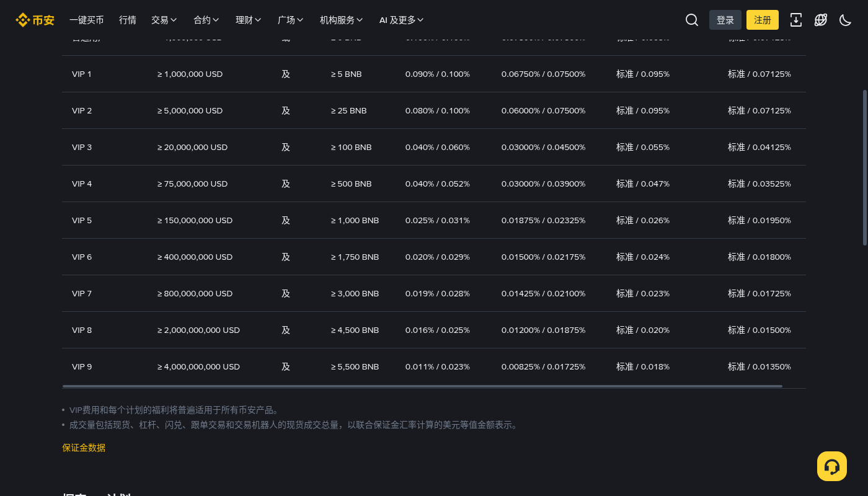The image size is (868, 496).
Task: Click the 注册 register button
Action: point(763,20)
